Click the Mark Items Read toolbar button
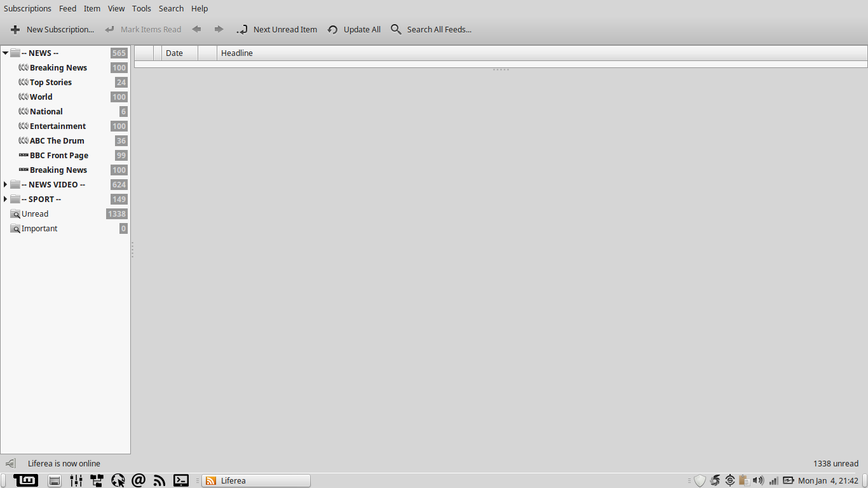Screen dimensions: 868x488 [x=143, y=29]
